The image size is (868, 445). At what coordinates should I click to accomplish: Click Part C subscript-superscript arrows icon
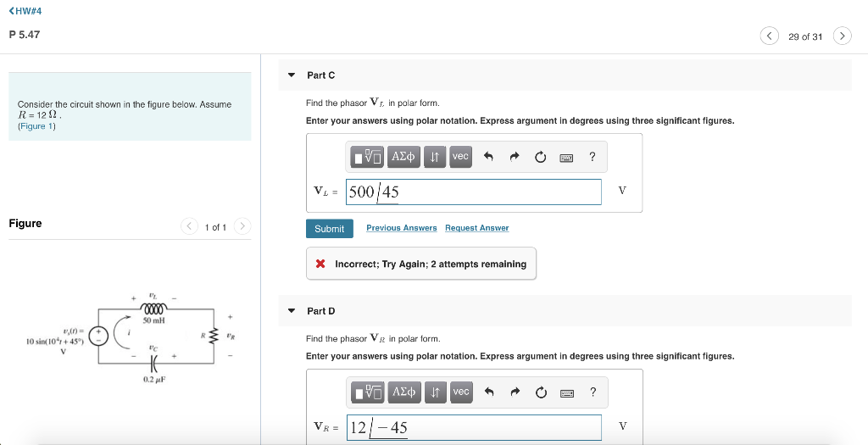(x=435, y=157)
